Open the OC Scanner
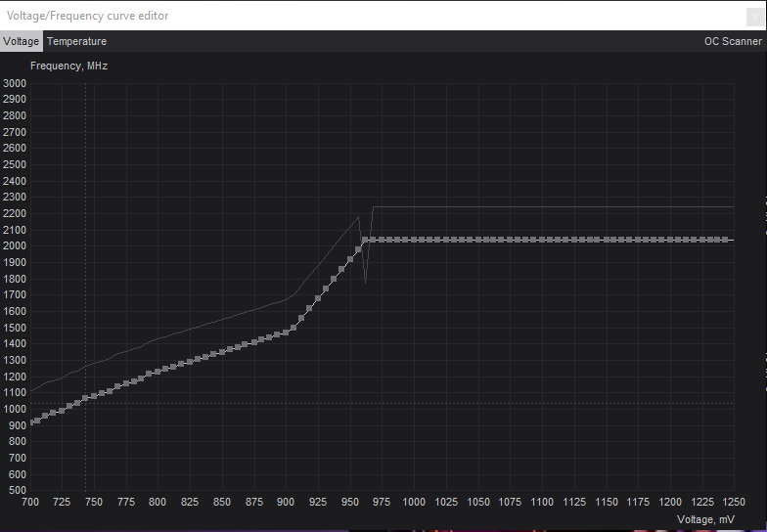 click(x=733, y=41)
